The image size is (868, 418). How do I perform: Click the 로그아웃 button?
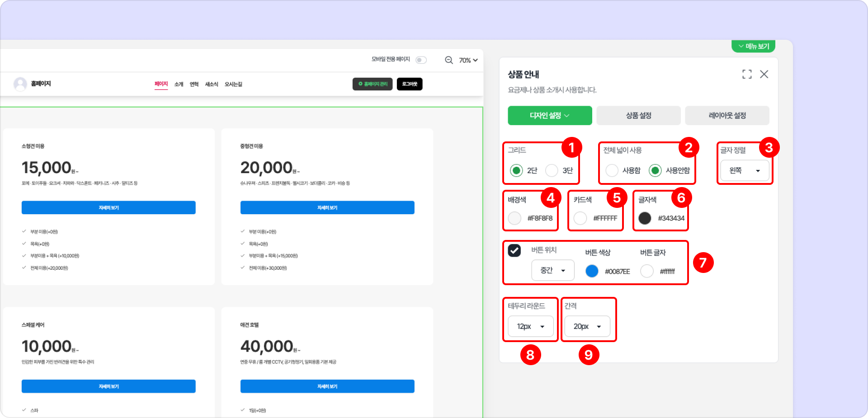click(410, 84)
